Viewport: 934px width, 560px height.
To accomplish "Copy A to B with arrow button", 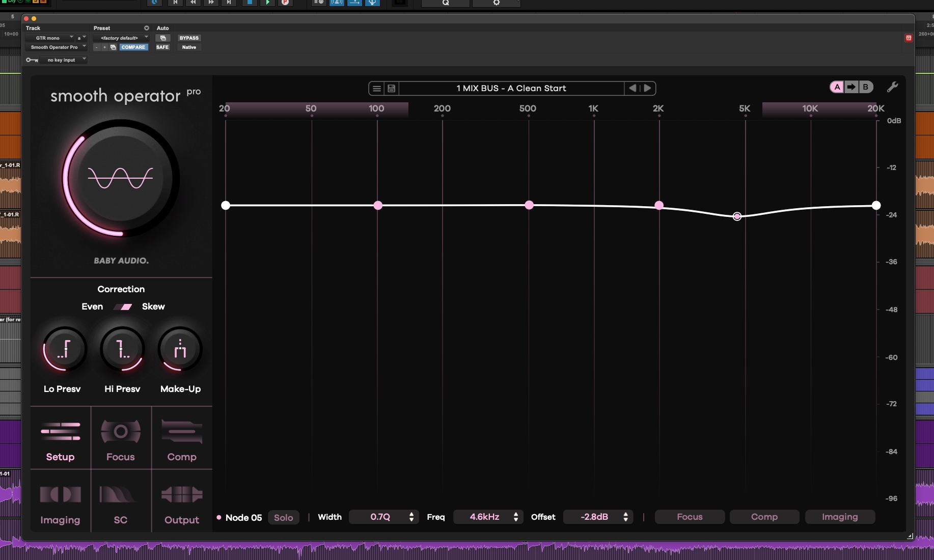I will point(851,87).
